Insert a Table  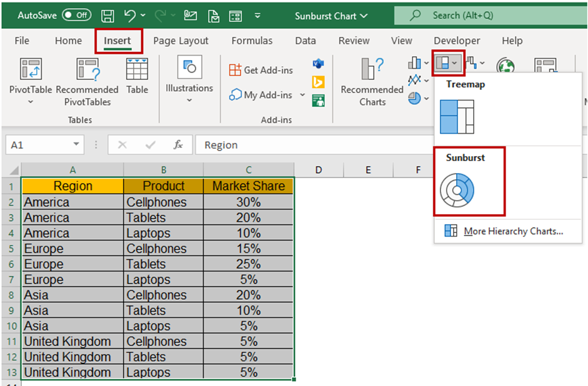pyautogui.click(x=137, y=76)
